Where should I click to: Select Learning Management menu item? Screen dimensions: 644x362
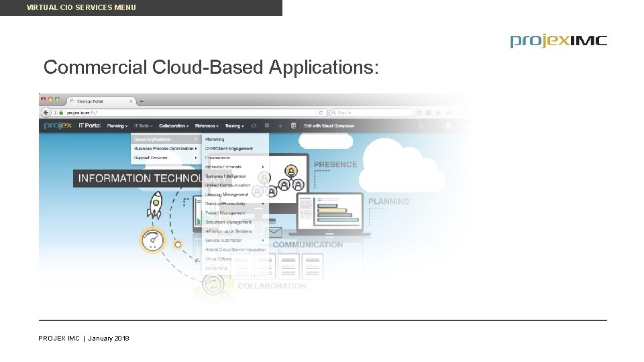[x=227, y=194]
